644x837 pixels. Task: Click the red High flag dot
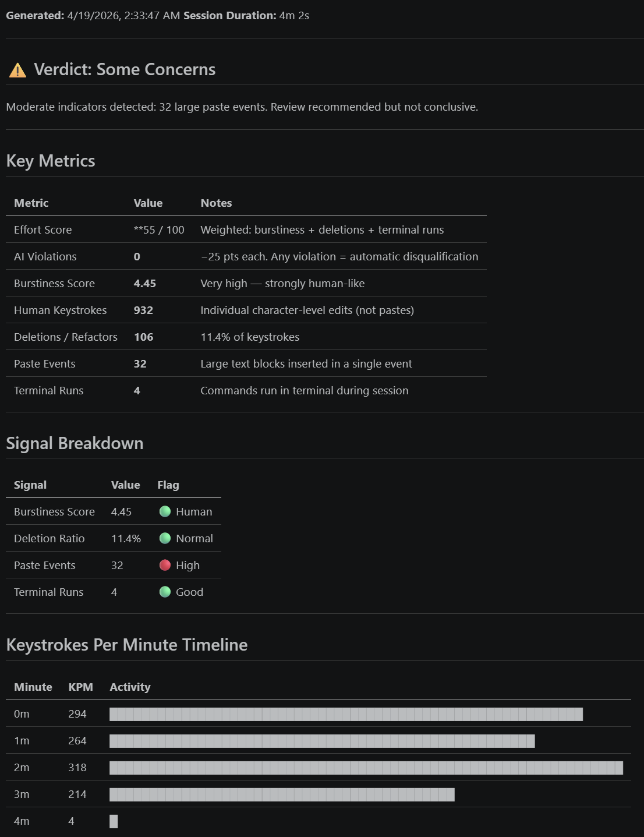tap(165, 565)
